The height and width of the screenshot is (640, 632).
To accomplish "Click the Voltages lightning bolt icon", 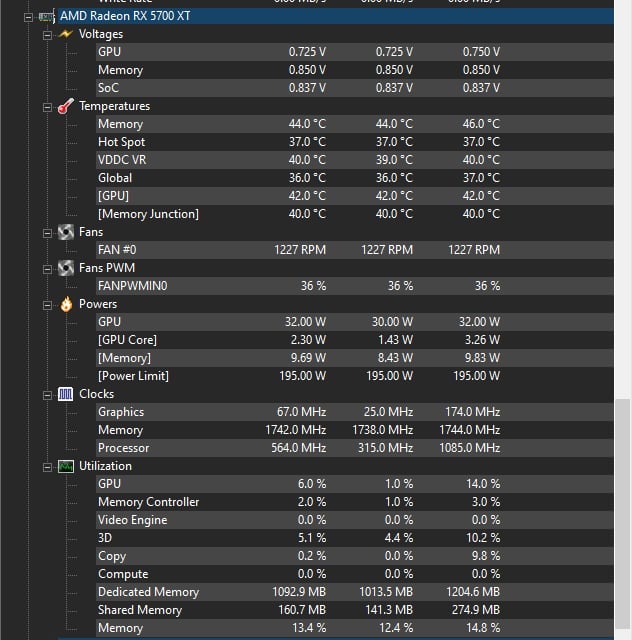I will [x=65, y=34].
